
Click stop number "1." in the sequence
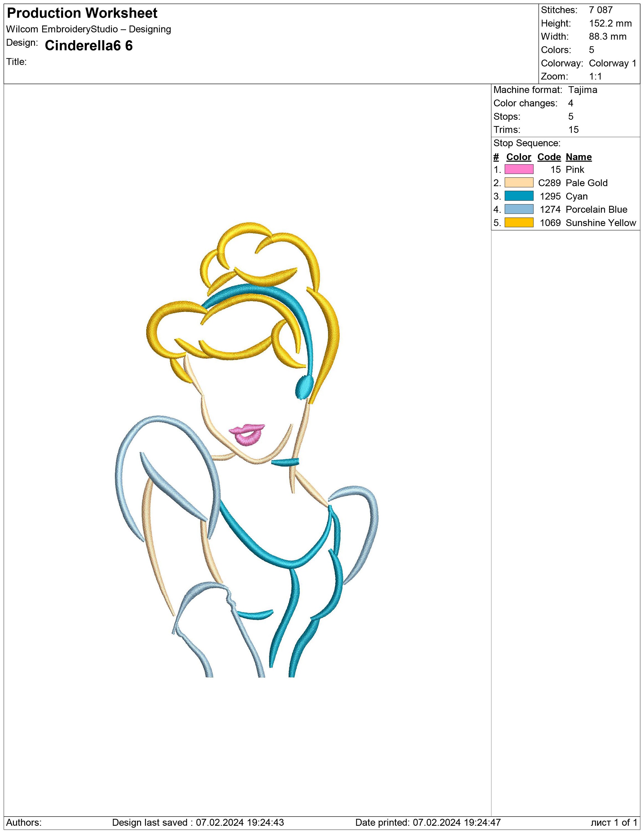click(497, 170)
